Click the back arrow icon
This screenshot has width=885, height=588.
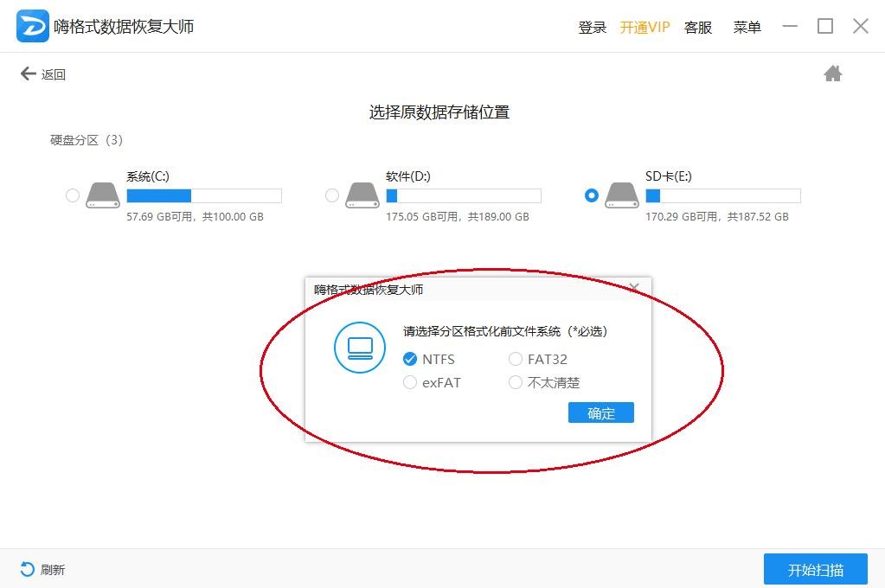[x=29, y=74]
